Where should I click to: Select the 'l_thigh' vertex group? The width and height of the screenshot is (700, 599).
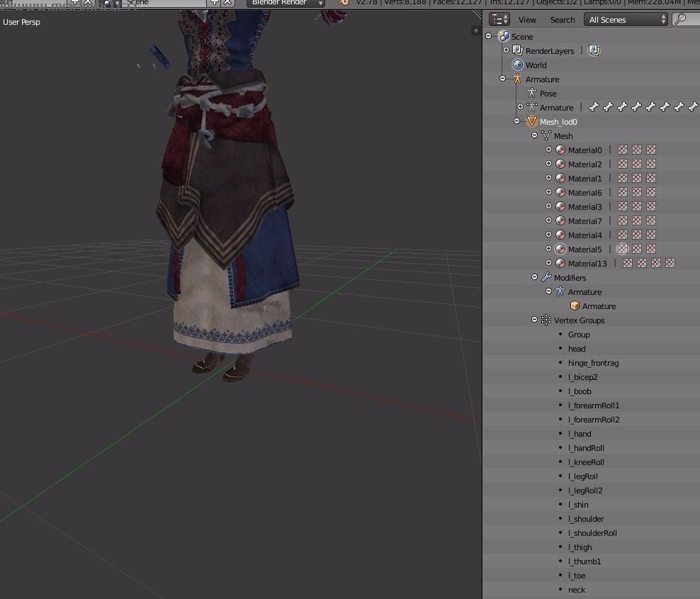[580, 547]
